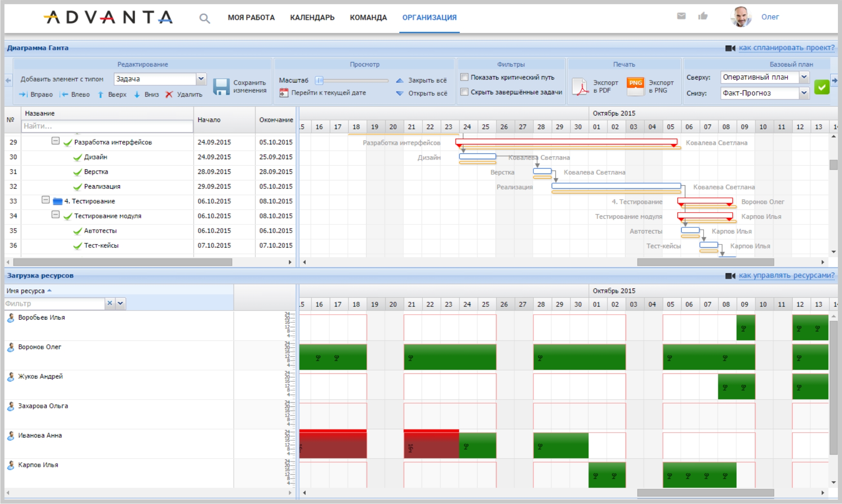This screenshot has height=504, width=842.
Task: Click Перейти к текущей дате
Action: click(x=329, y=93)
